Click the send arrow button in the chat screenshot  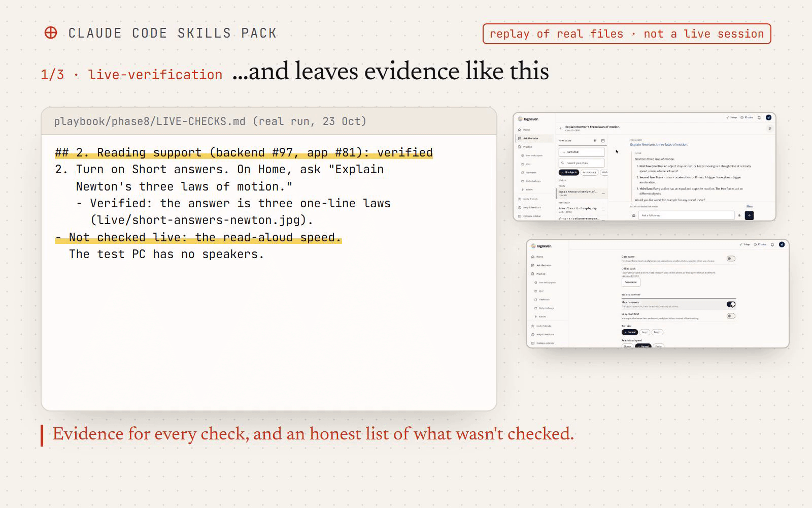(x=749, y=215)
